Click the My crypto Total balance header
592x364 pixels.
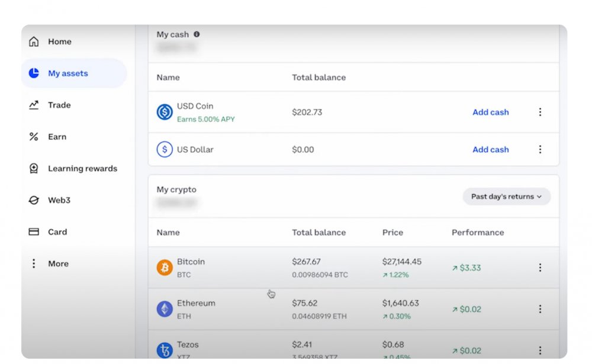(x=318, y=233)
